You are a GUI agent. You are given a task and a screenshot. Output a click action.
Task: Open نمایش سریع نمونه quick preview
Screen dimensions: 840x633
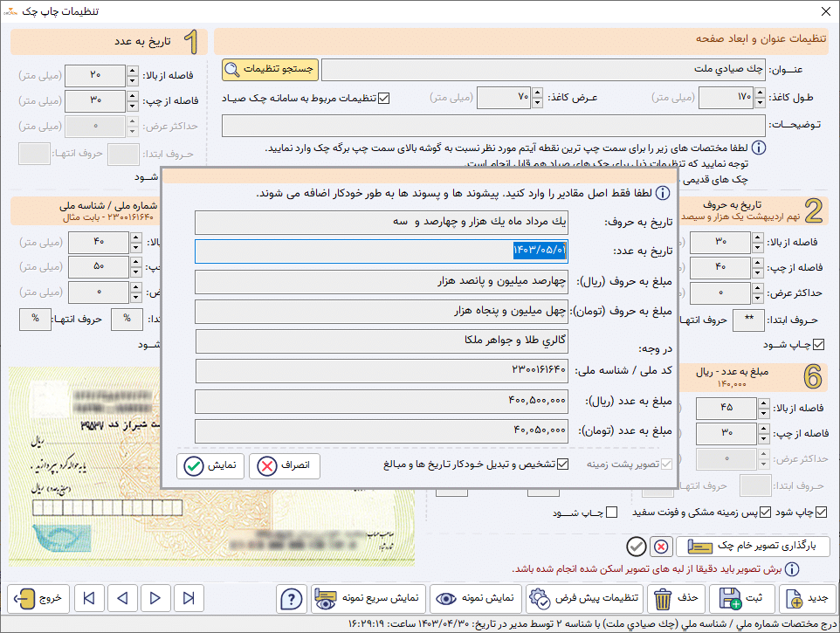pyautogui.click(x=368, y=598)
